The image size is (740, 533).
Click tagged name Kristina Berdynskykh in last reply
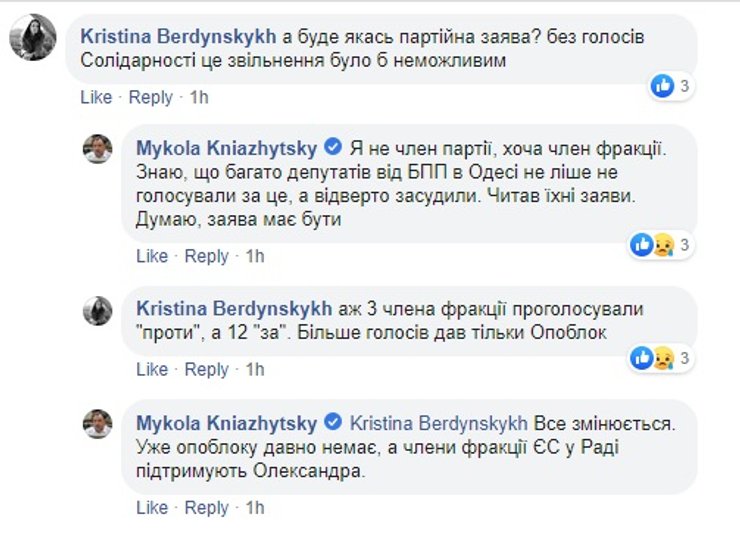coord(439,423)
